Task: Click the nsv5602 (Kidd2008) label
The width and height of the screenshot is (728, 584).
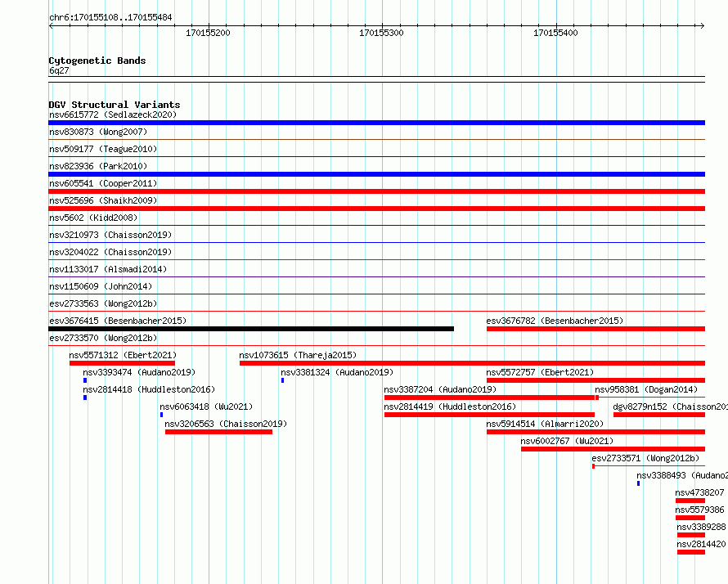Action: click(x=93, y=218)
